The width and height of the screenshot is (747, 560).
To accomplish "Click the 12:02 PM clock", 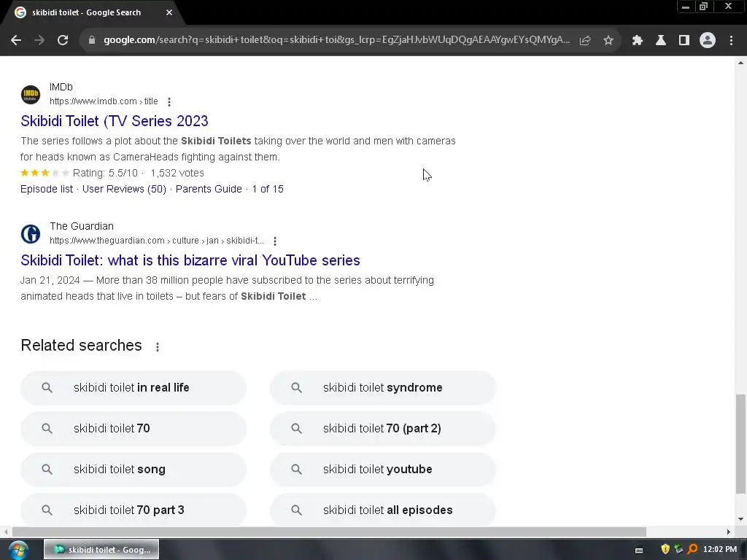I will tap(720, 550).
